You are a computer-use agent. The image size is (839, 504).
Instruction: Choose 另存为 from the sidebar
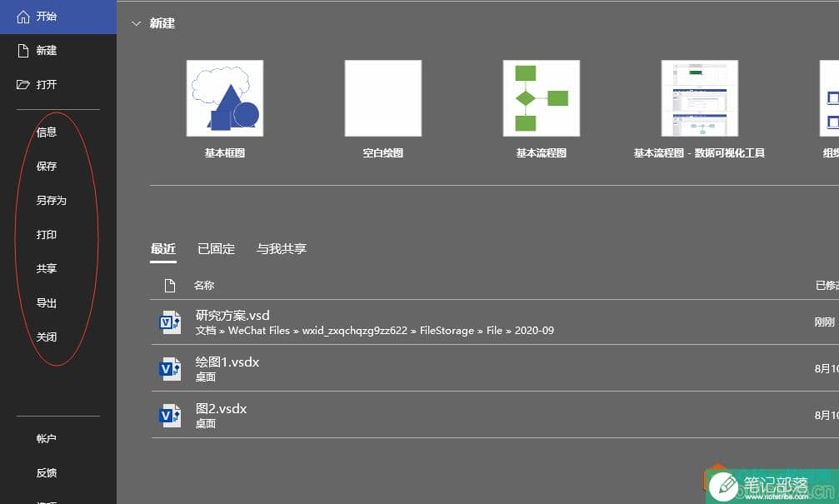[52, 201]
